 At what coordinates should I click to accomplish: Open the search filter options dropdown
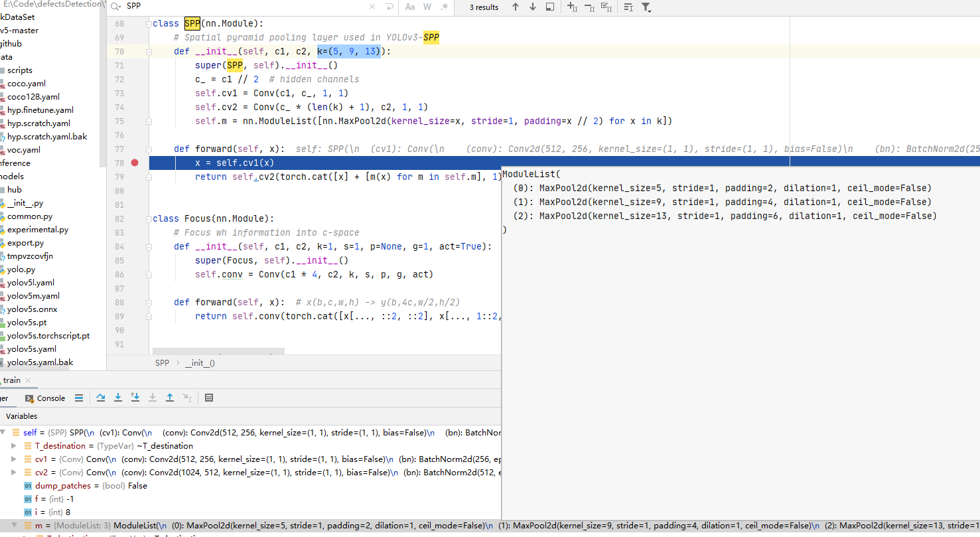click(646, 7)
